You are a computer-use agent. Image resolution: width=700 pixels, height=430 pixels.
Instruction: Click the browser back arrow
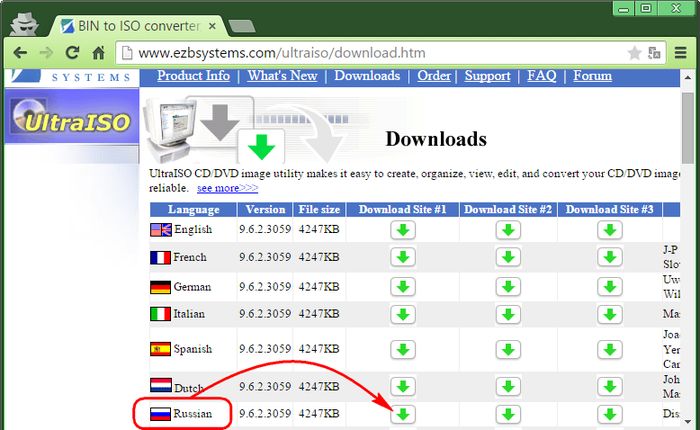click(20, 52)
